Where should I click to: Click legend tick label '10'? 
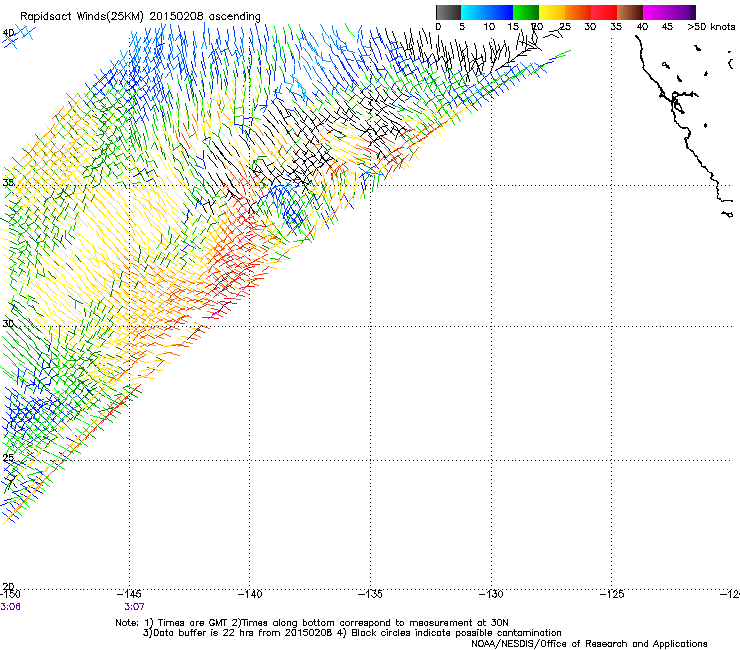pyautogui.click(x=489, y=26)
